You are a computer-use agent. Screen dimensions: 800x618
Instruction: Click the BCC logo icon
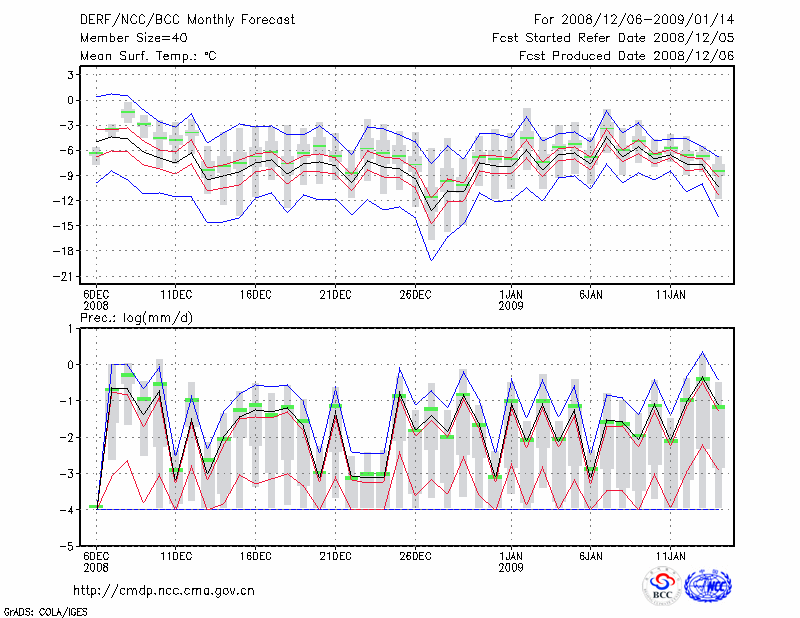[661, 586]
